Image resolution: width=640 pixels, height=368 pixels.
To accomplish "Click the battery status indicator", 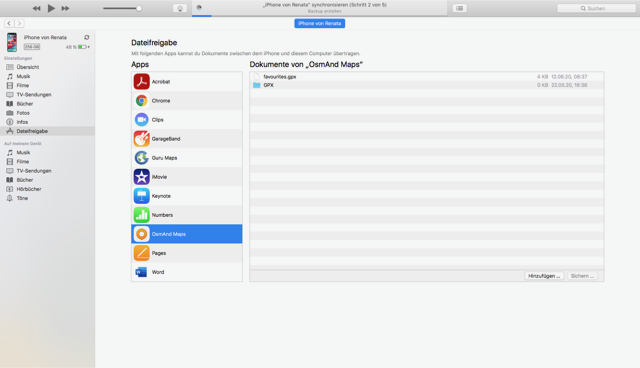I will (x=83, y=47).
